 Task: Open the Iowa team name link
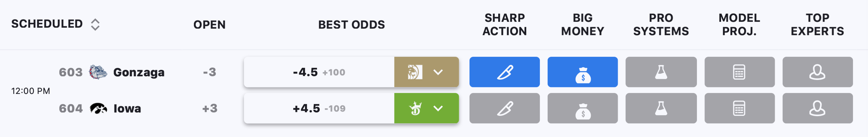[x=127, y=109]
